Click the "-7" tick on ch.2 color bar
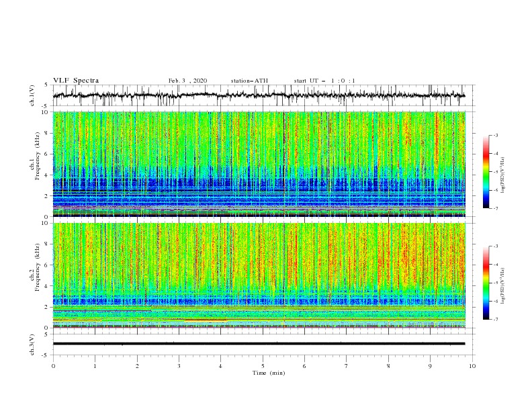 (x=496, y=320)
